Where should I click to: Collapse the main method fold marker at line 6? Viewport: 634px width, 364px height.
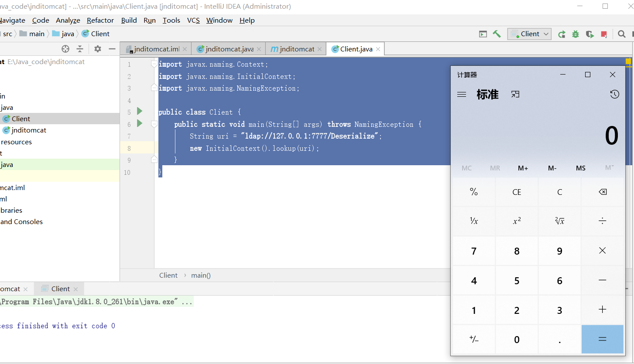[x=154, y=124]
